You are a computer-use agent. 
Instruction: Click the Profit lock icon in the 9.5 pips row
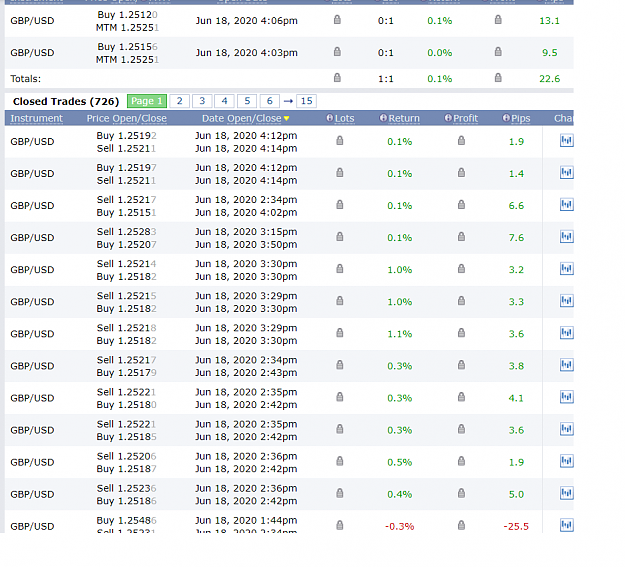point(498,52)
